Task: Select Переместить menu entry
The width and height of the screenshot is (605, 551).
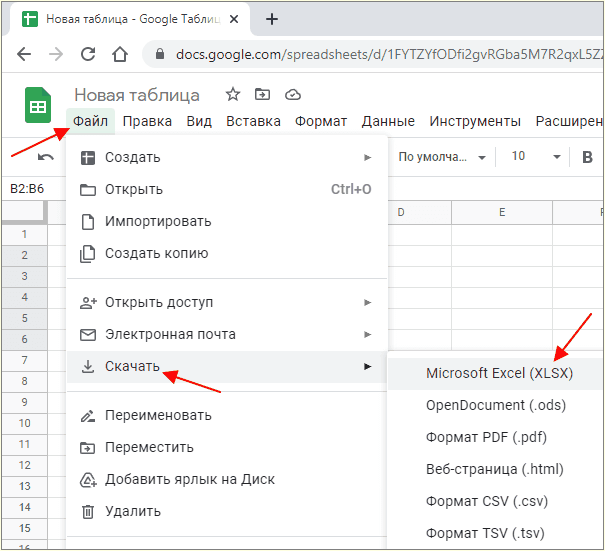Action: pos(227,448)
